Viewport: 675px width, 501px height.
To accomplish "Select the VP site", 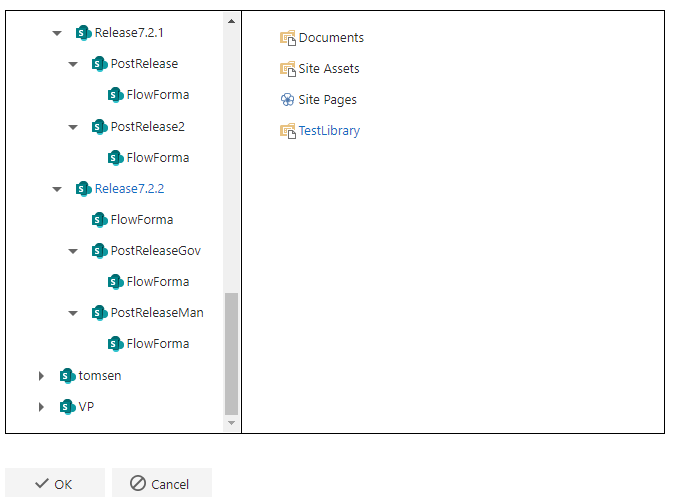I will 86,406.
